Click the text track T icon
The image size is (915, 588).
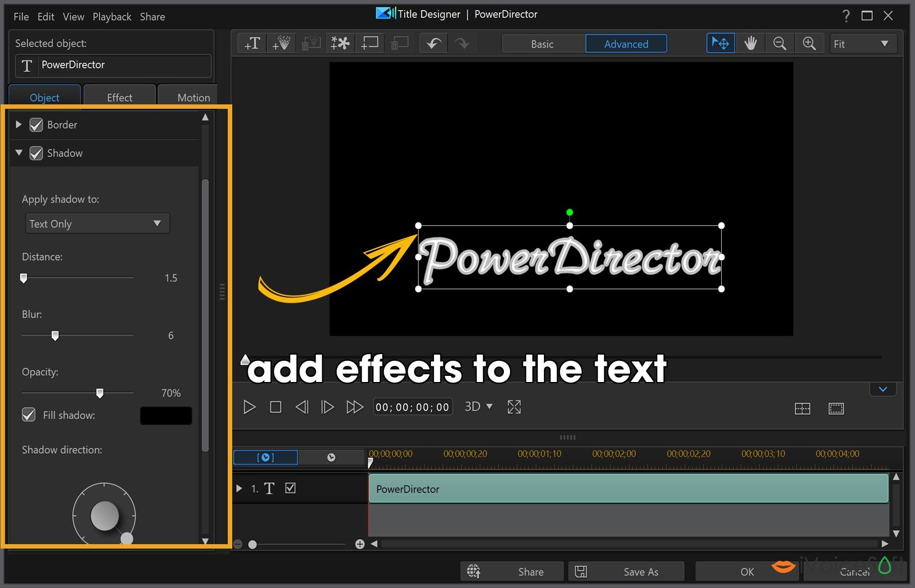click(x=269, y=489)
